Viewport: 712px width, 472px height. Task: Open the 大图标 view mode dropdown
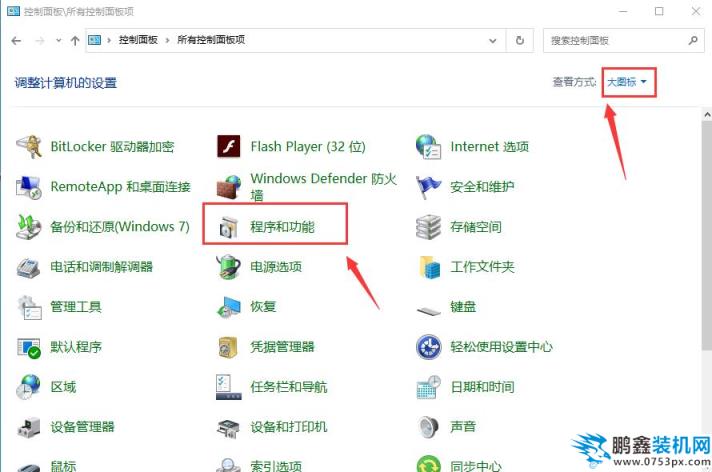pyautogui.click(x=627, y=82)
